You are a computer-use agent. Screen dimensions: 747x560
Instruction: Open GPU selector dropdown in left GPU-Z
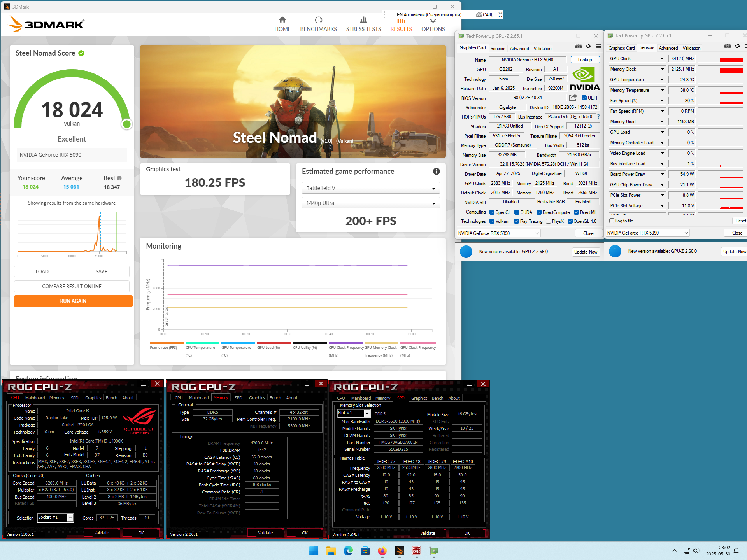click(499, 233)
